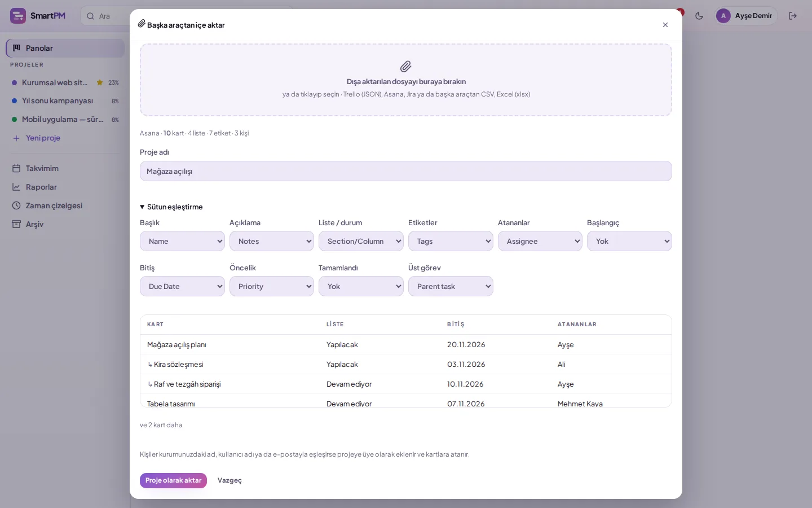Screen dimensions: 812x508
Task: Toggle dark mode moon icon
Action: pyautogui.click(x=699, y=16)
